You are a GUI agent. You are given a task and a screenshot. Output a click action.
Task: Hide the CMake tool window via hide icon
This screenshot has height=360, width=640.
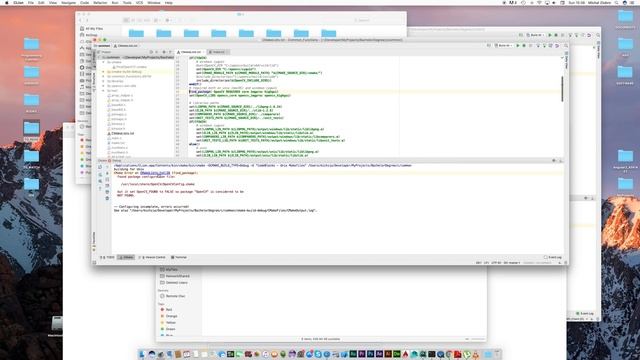click(560, 160)
